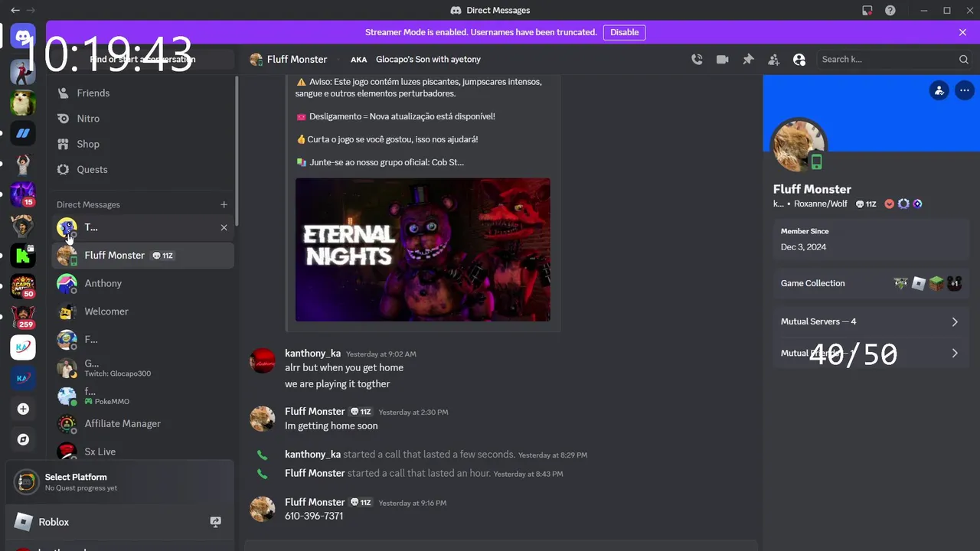This screenshot has height=551, width=980.
Task: Open more options on profile panel
Action: 964,90
